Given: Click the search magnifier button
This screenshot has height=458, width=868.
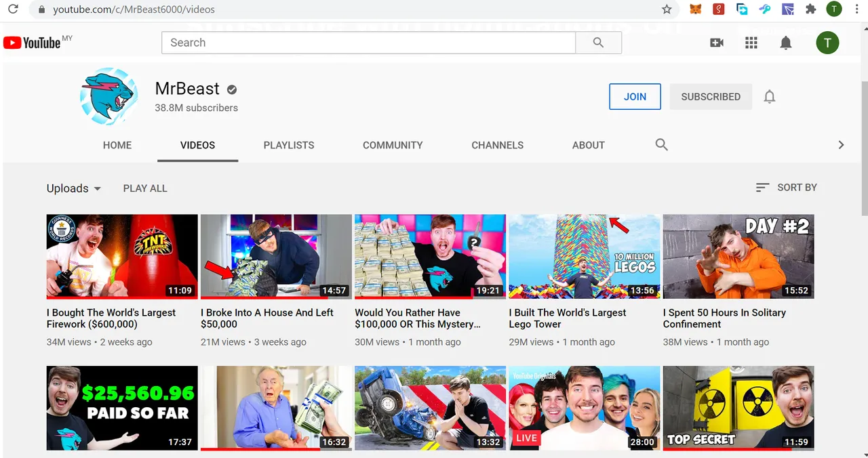Looking at the screenshot, I should (x=598, y=43).
